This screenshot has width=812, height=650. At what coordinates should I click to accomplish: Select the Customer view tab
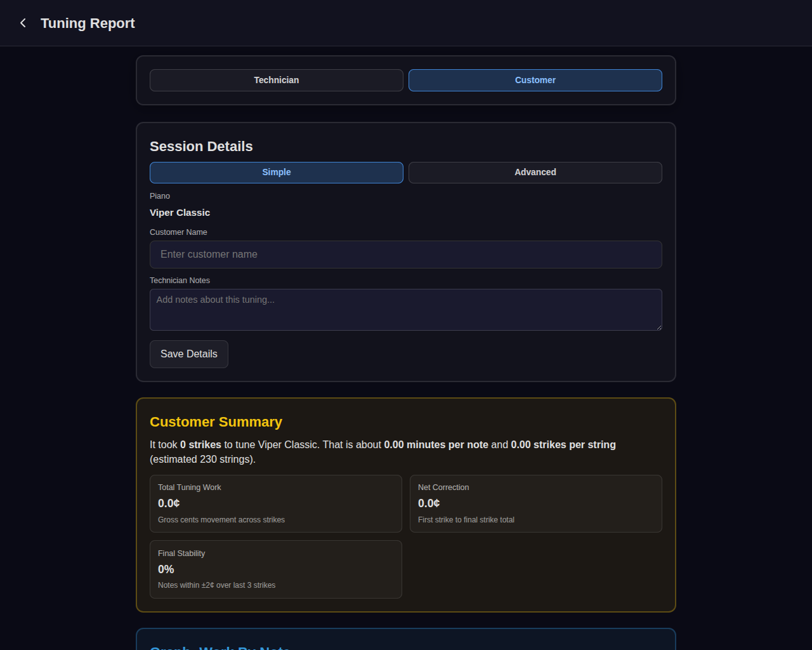(x=535, y=80)
